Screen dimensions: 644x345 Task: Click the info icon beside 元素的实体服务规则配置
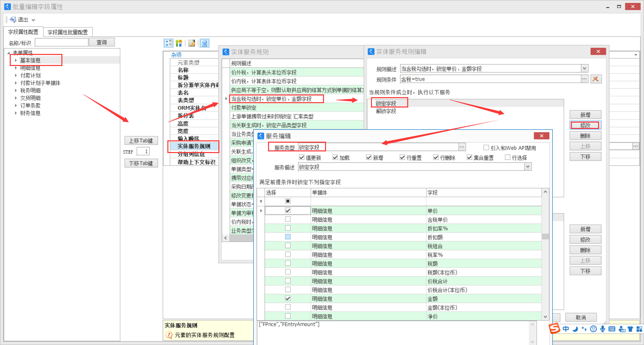pos(169,335)
